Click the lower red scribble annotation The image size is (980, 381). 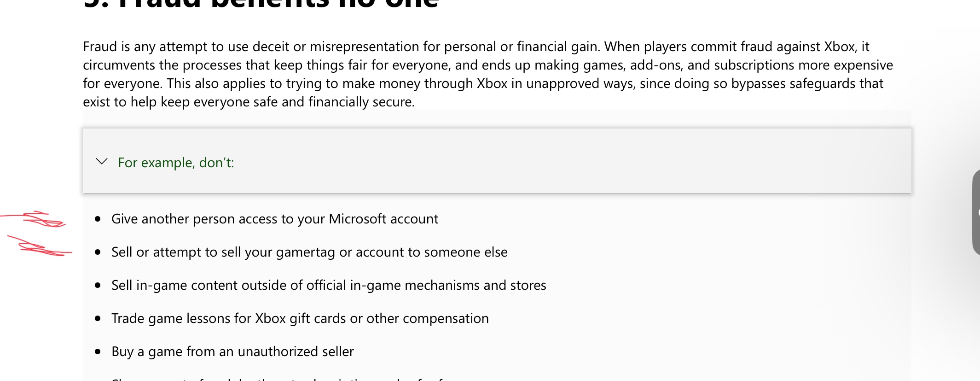coord(39,246)
